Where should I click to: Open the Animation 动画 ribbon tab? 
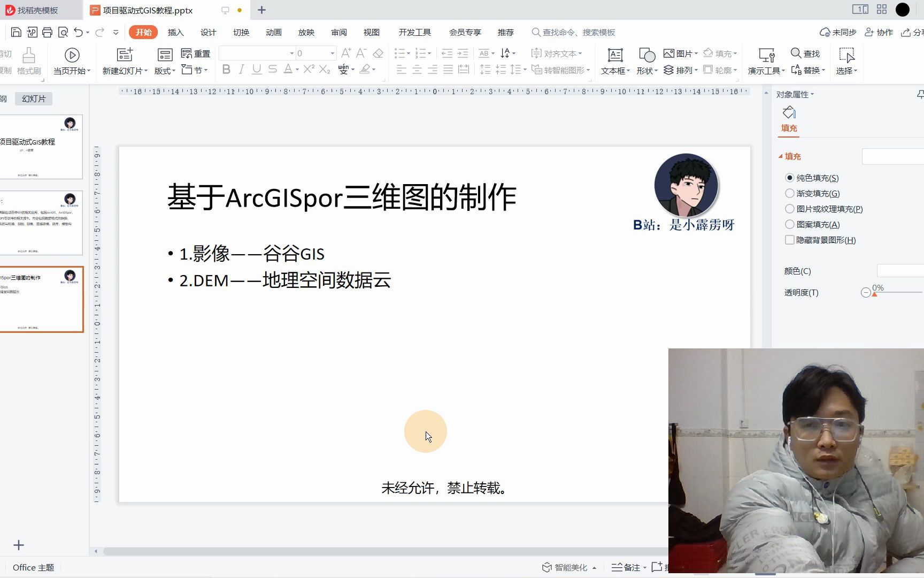274,32
